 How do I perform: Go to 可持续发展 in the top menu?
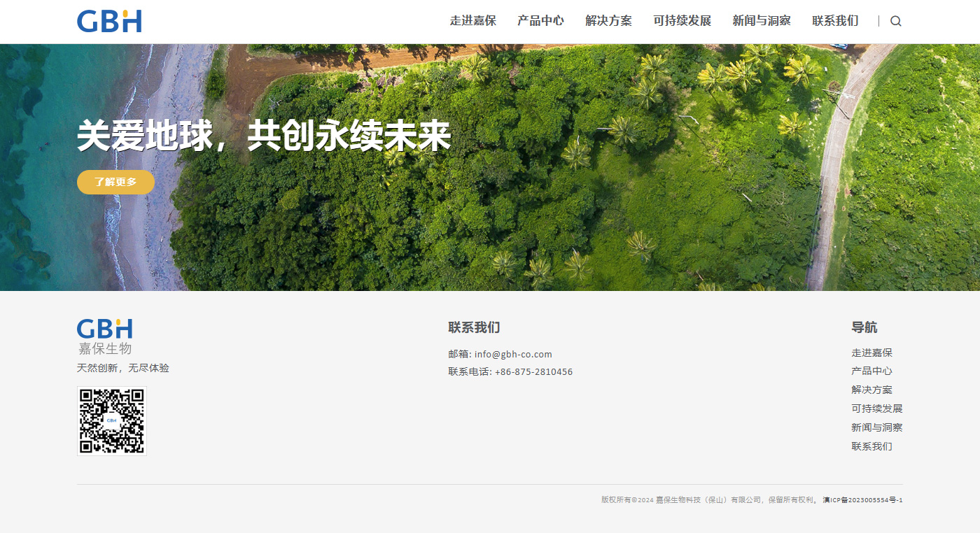tap(682, 21)
